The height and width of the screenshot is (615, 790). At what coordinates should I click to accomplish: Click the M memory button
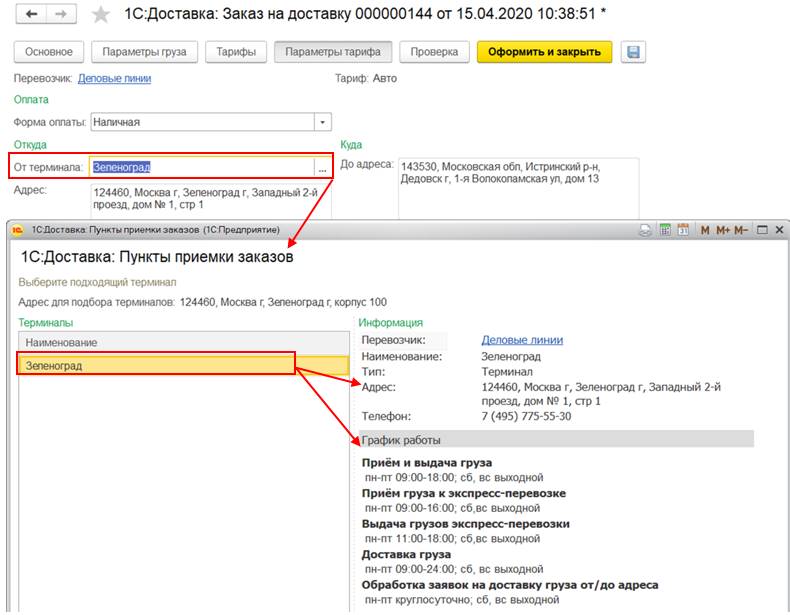click(x=705, y=230)
